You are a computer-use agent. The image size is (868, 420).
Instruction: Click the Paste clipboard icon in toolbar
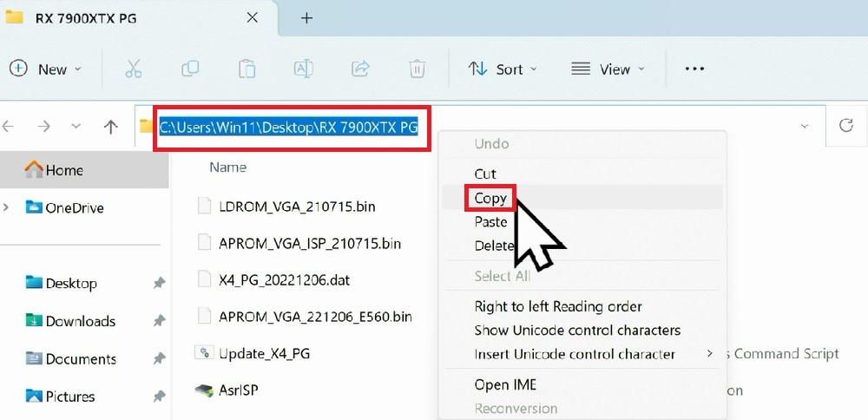[x=247, y=69]
